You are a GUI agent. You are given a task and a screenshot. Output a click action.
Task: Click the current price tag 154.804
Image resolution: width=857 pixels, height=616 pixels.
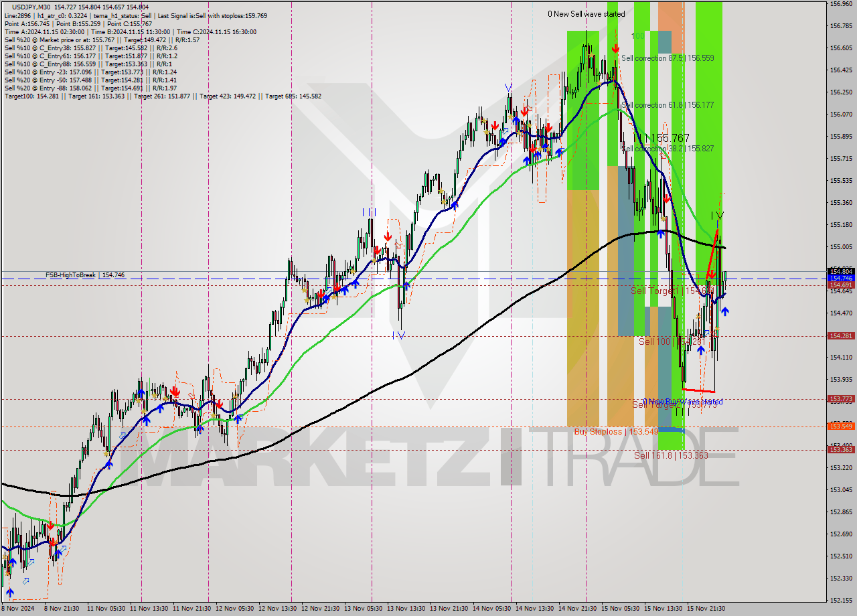point(841,271)
